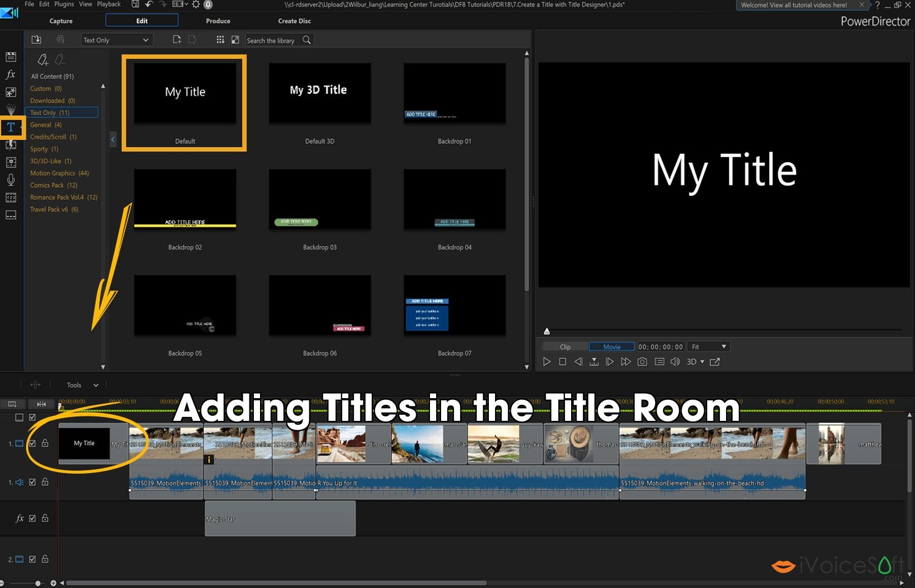Select Comics Pack (12) tag
Image resolution: width=915 pixels, height=588 pixels.
pyautogui.click(x=54, y=185)
